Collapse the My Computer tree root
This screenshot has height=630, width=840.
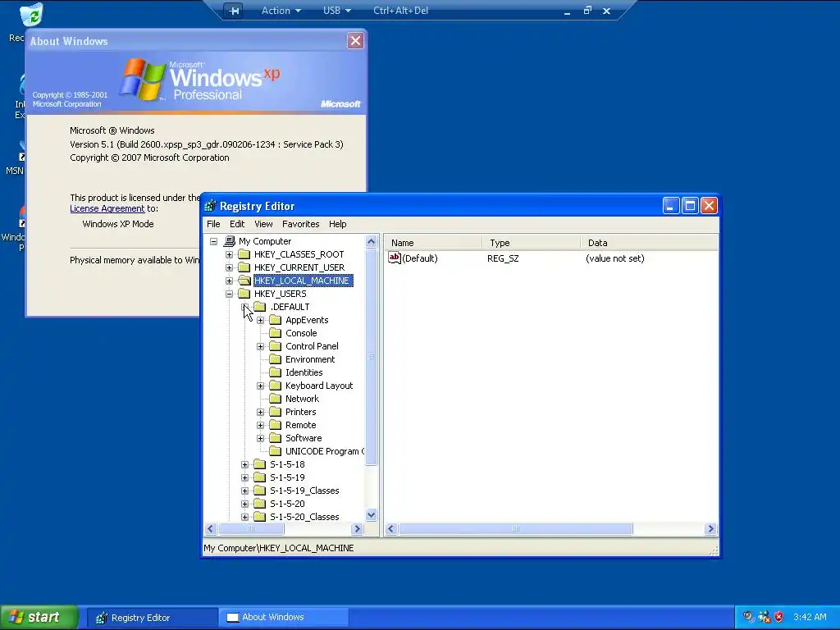pos(214,241)
